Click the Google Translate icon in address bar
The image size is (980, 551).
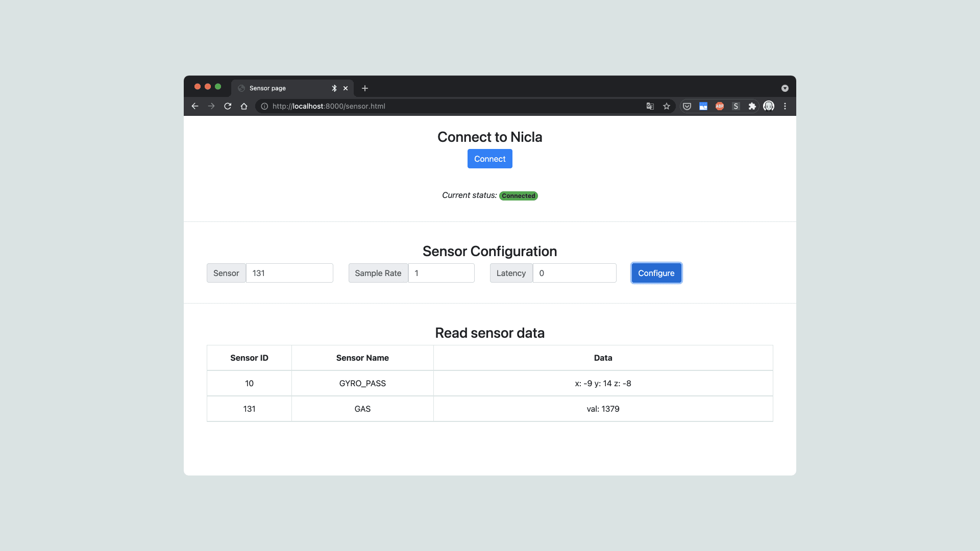650,106
